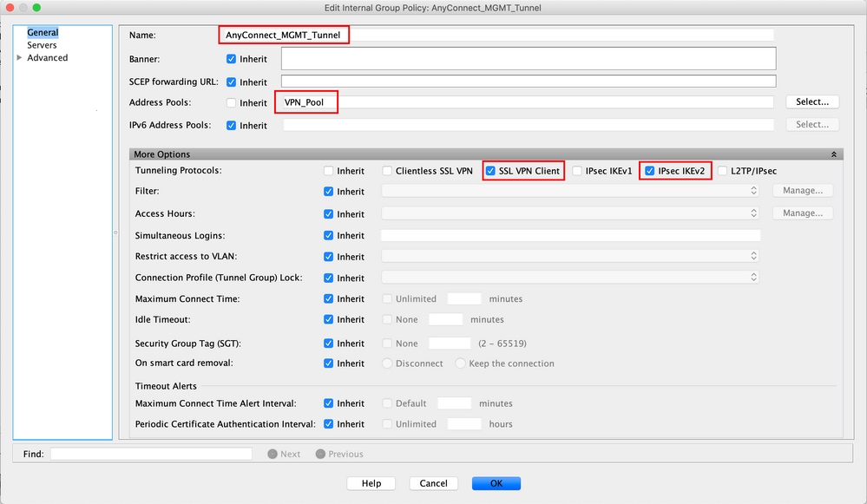This screenshot has width=867, height=504.
Task: Click the IPv6 Address Pools field
Action: tap(528, 125)
